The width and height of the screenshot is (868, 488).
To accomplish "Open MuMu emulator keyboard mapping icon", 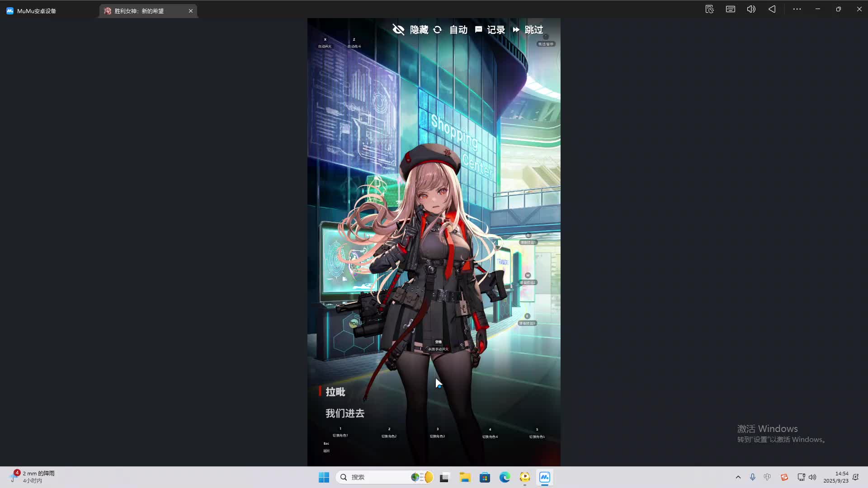I will (x=730, y=9).
